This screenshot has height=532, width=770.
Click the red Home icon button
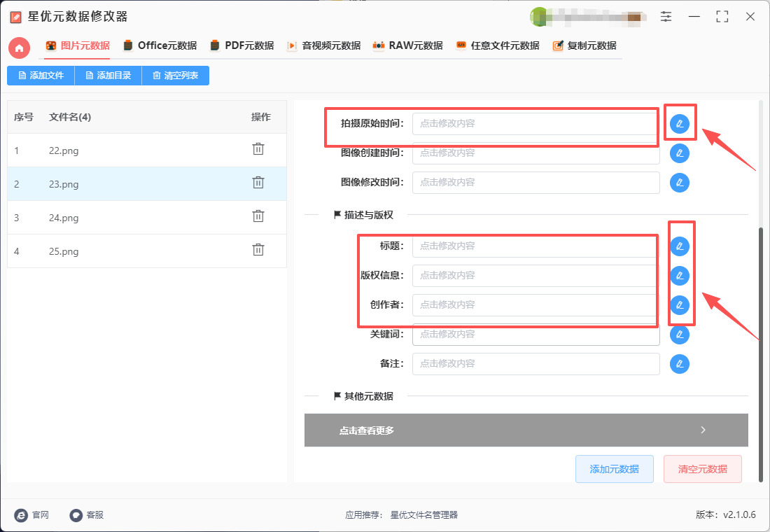click(19, 48)
